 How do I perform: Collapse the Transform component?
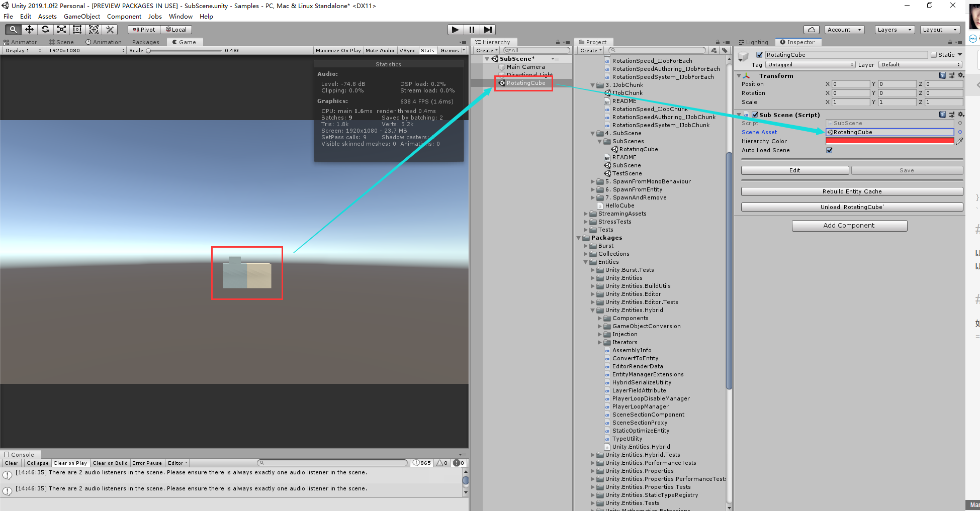pos(739,75)
